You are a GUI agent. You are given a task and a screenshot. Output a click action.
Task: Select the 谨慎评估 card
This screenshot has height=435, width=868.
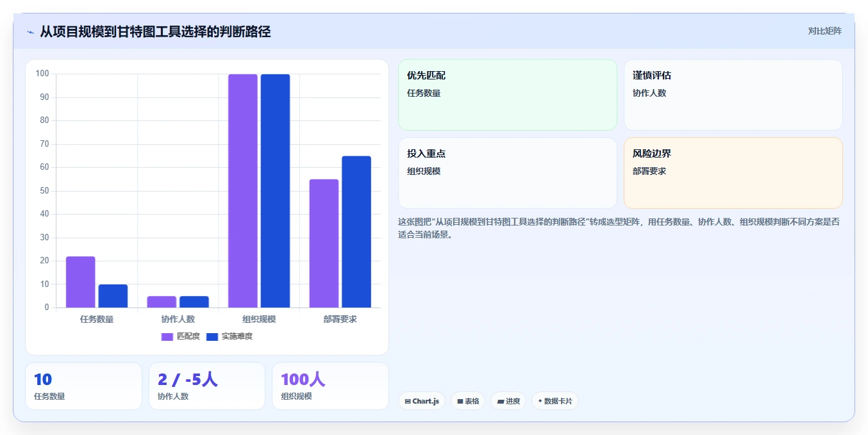click(733, 95)
